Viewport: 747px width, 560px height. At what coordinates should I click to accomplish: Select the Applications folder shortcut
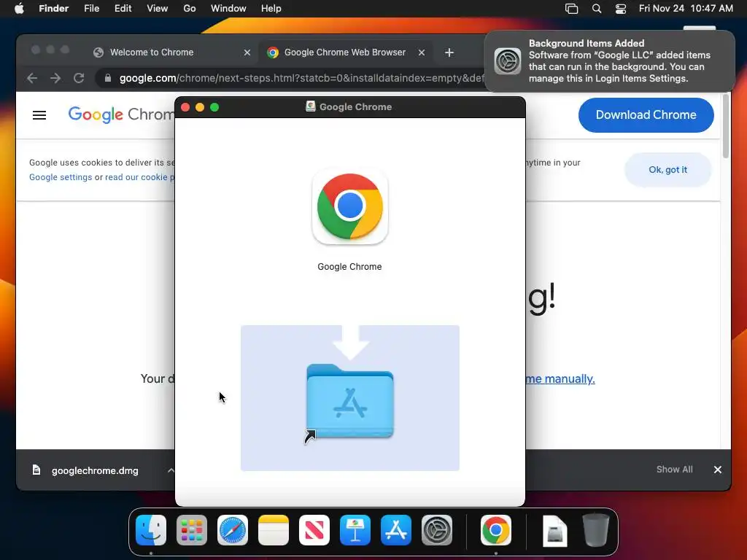(350, 402)
